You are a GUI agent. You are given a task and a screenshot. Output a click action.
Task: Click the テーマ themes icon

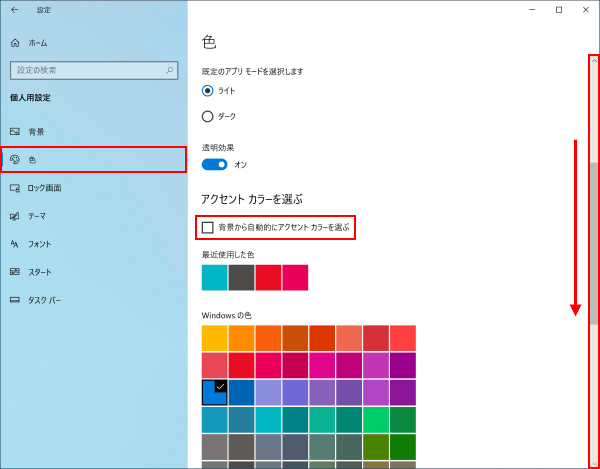(x=14, y=216)
